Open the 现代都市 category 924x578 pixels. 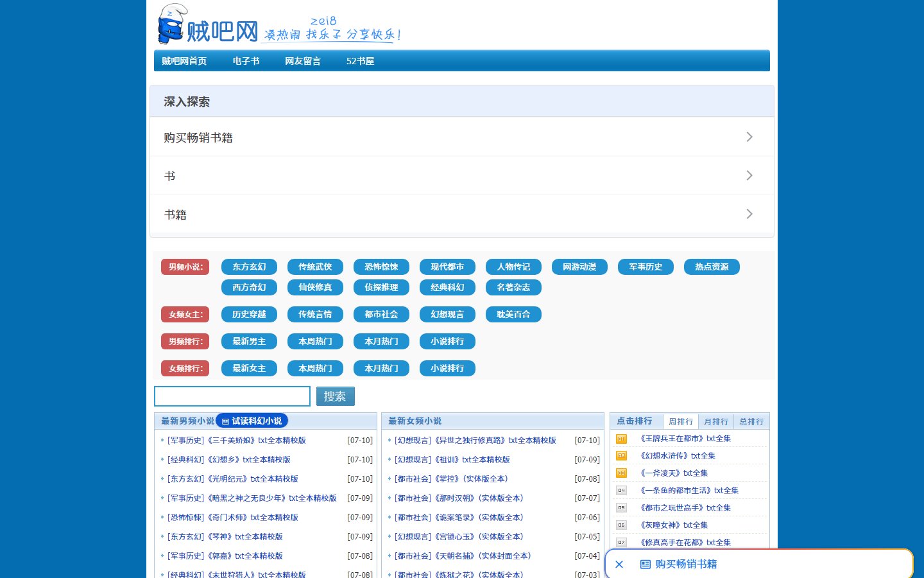447,267
